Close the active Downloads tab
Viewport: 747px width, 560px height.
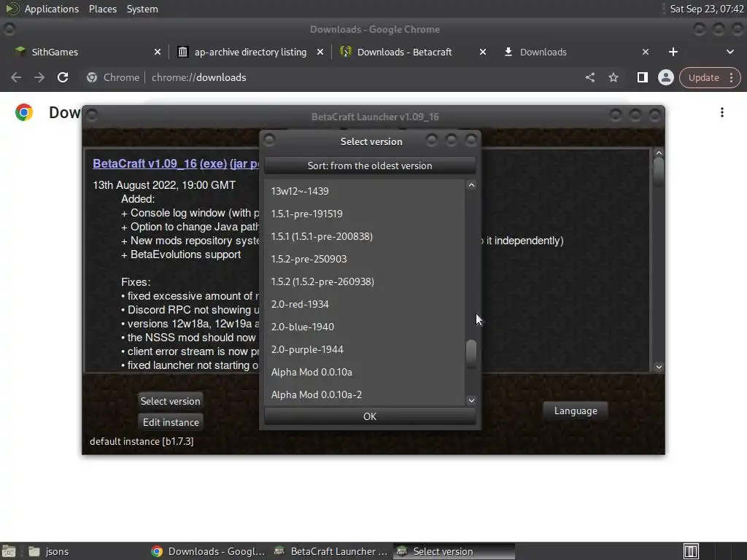pos(646,52)
